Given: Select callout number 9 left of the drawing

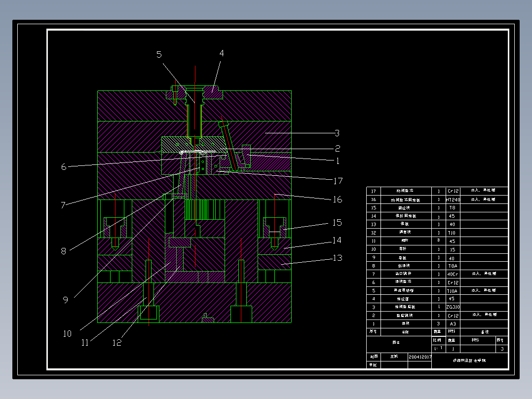Looking at the screenshot, I should 66,300.
